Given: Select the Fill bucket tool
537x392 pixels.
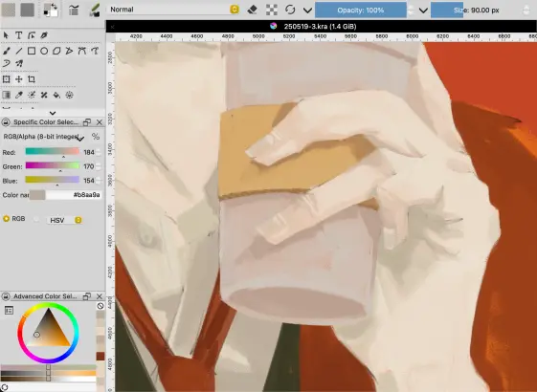Looking at the screenshot, I should point(56,95).
